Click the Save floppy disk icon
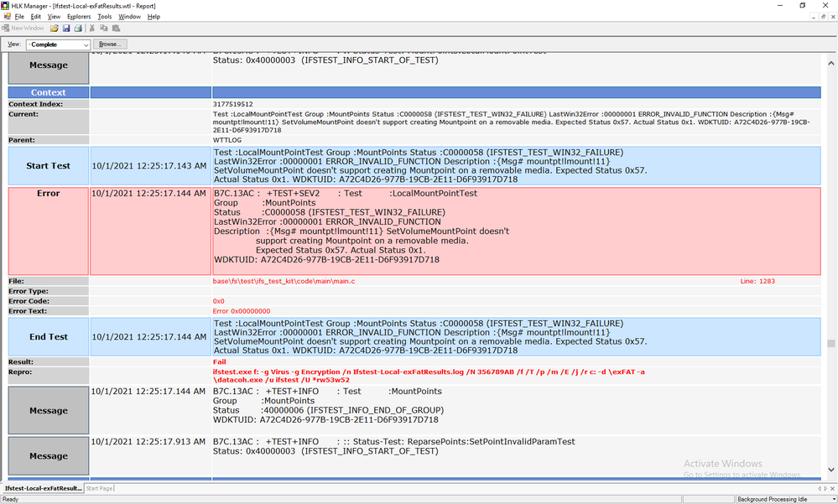 (66, 29)
